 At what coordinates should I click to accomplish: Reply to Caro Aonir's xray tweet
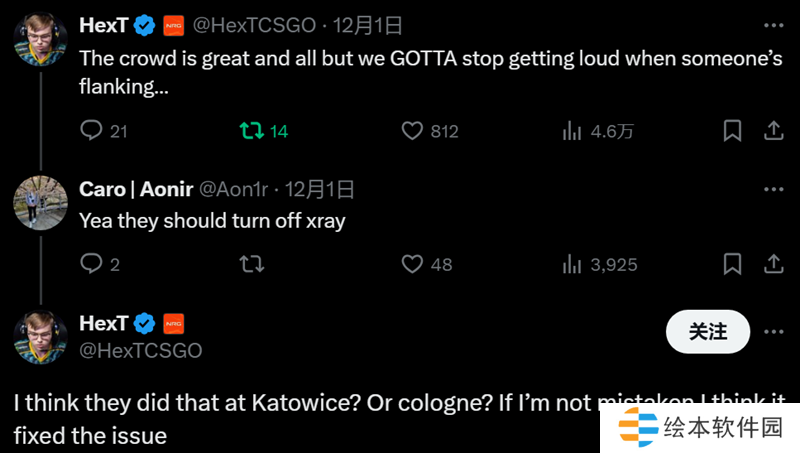(100, 264)
